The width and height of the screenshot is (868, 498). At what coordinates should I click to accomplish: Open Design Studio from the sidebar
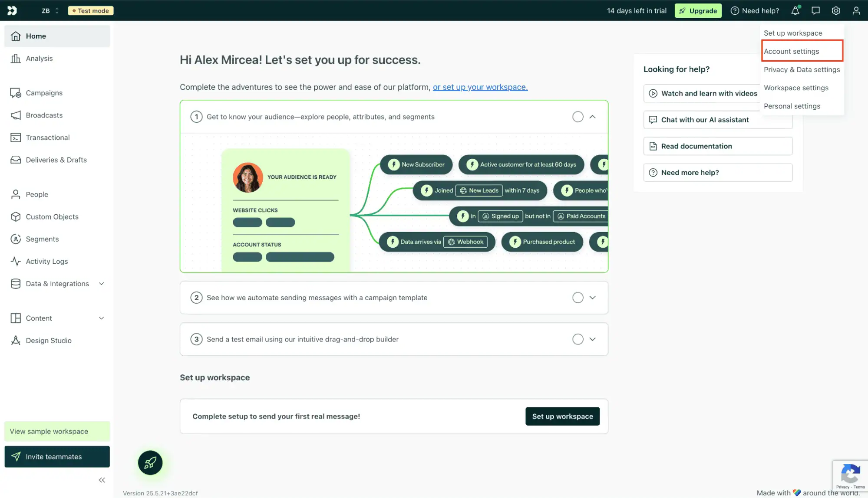click(x=49, y=340)
